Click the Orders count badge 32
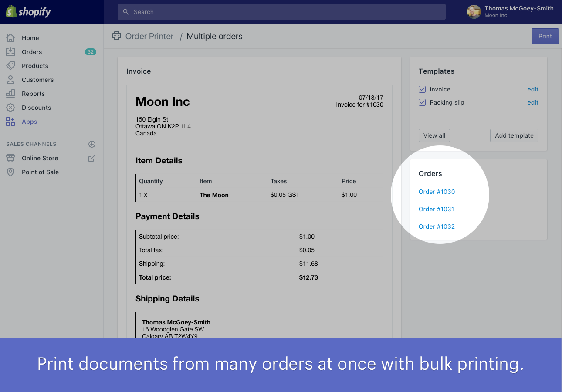Image resolution: width=562 pixels, height=392 pixels. pos(91,52)
